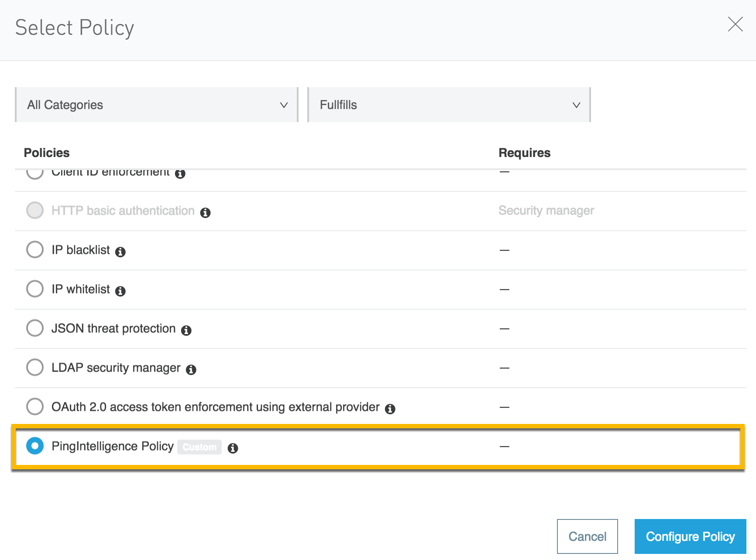Image resolution: width=756 pixels, height=560 pixels.
Task: Close the Select Policy dialog
Action: pyautogui.click(x=735, y=24)
